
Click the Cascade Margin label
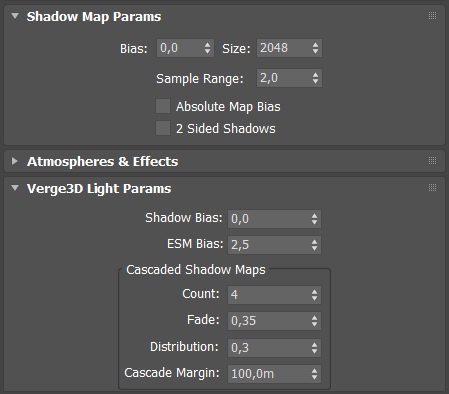(x=172, y=373)
